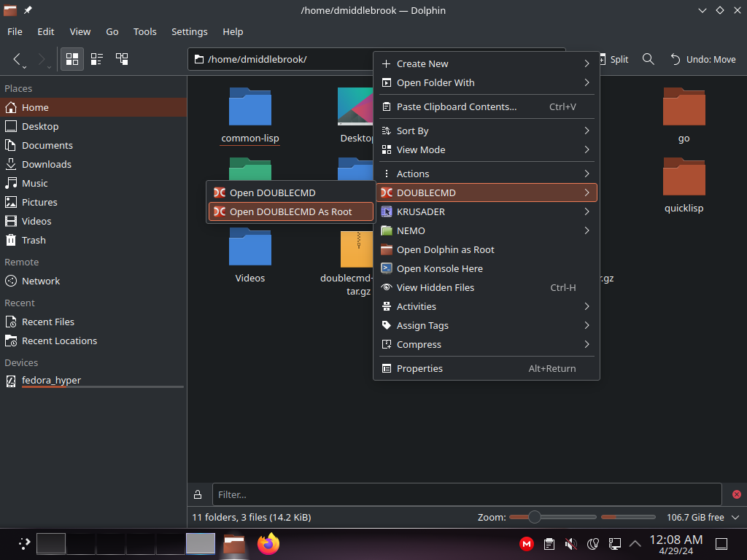Open the Go menu
The image size is (747, 560).
(x=112, y=31)
